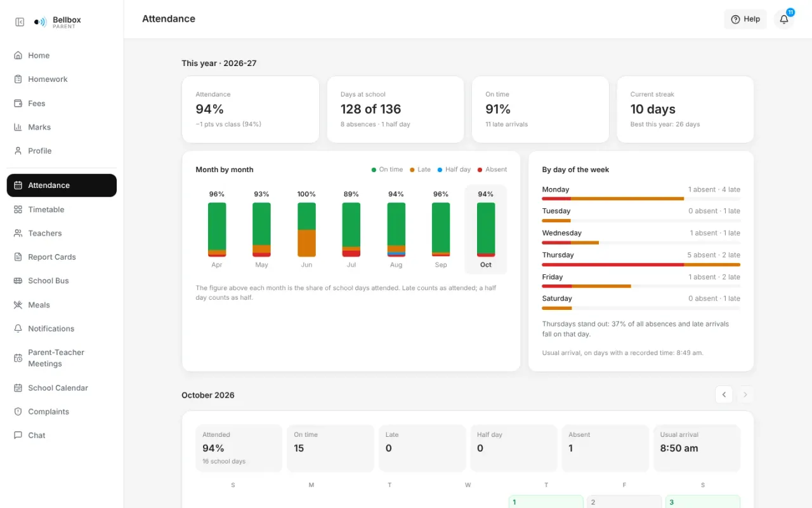The height and width of the screenshot is (508, 812).
Task: Select the Oct bar in monthly chart
Action: point(486,229)
